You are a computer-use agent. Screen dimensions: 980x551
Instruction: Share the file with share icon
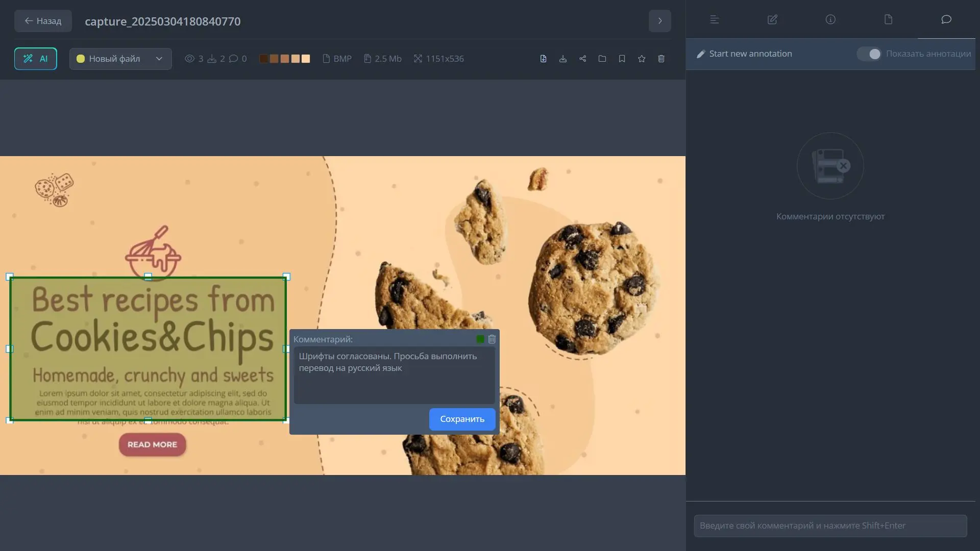pyautogui.click(x=582, y=59)
